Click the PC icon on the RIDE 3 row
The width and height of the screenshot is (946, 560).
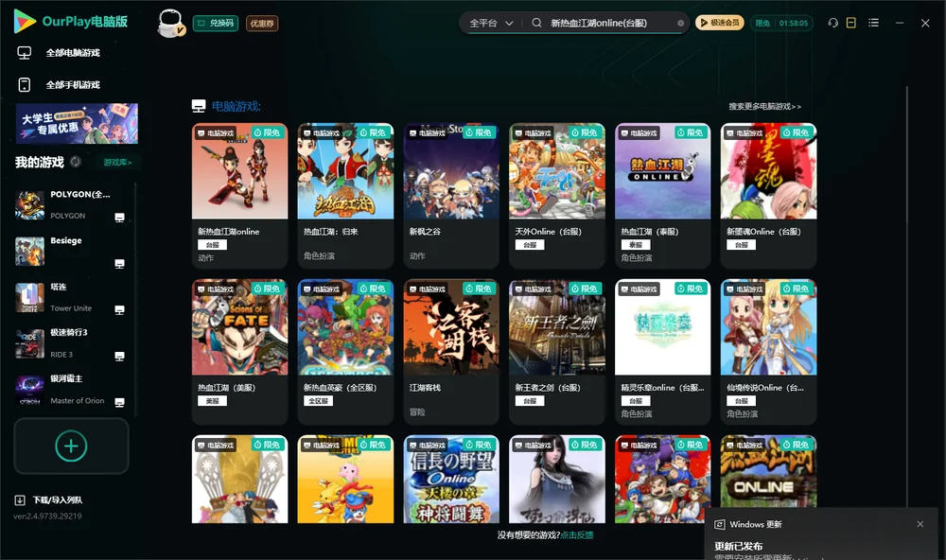(x=119, y=356)
